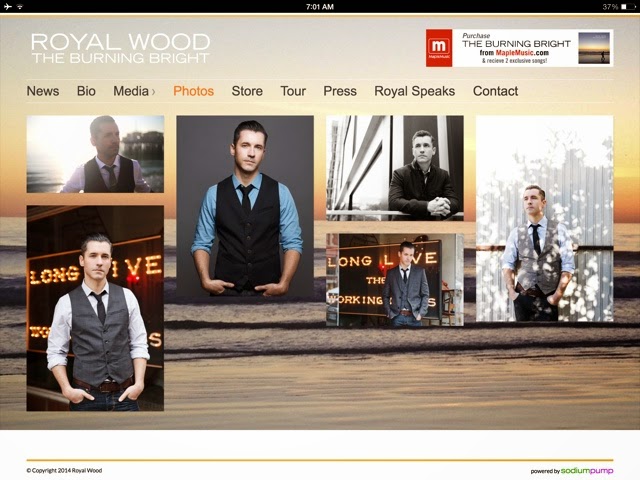Expand the Media menu chevron
Viewport: 640px width, 480px height.
click(153, 92)
